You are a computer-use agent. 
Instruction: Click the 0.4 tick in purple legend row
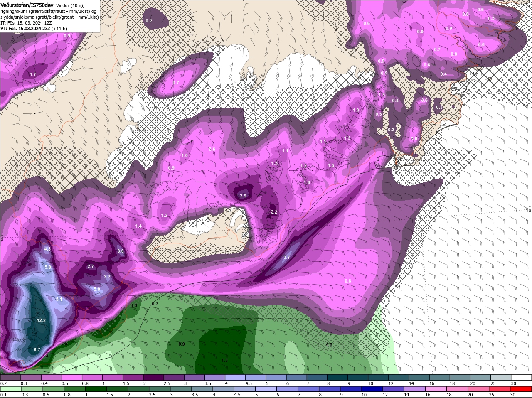44,383
